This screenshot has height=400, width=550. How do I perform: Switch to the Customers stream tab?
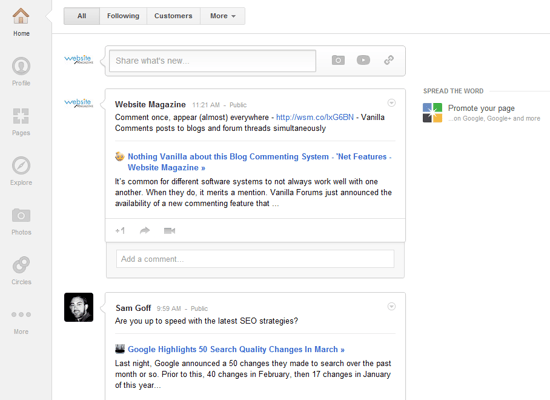click(x=173, y=16)
